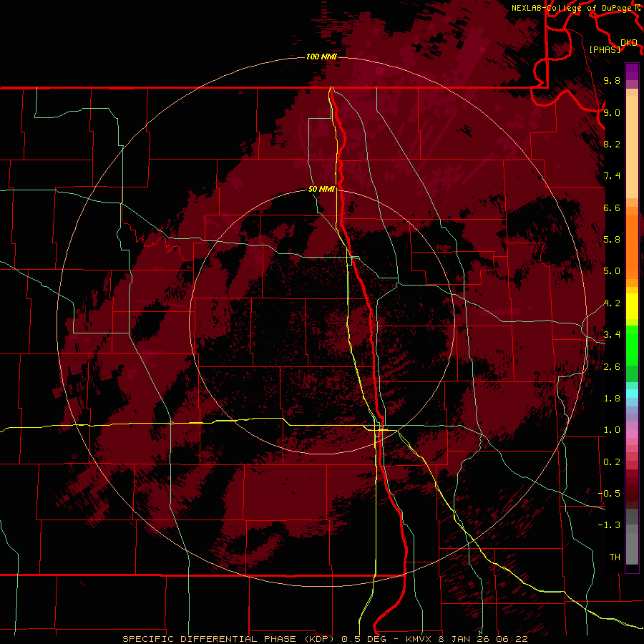Viewport: 644px width, 644px height.
Task: Click the 8.2 value on the color scale
Action: [612, 144]
